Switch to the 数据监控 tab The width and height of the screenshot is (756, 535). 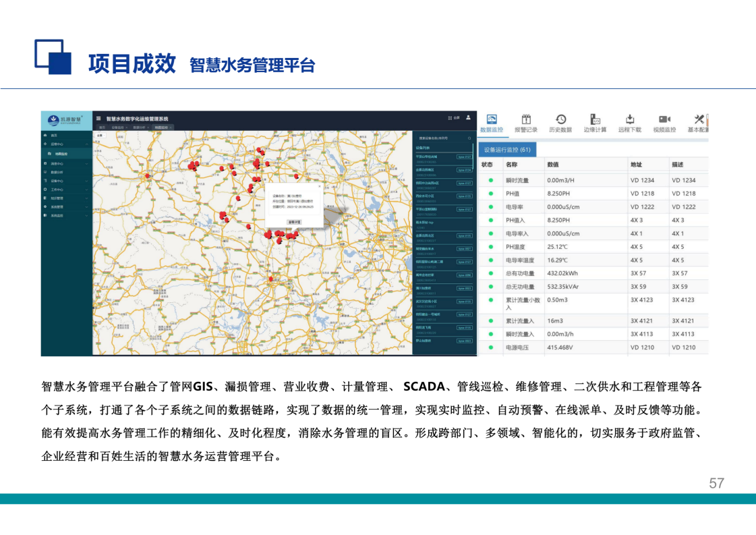tap(491, 123)
